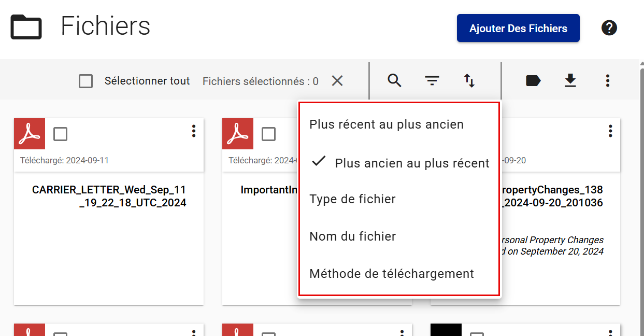Click the Ajouter Des Fichiers button

(x=518, y=29)
